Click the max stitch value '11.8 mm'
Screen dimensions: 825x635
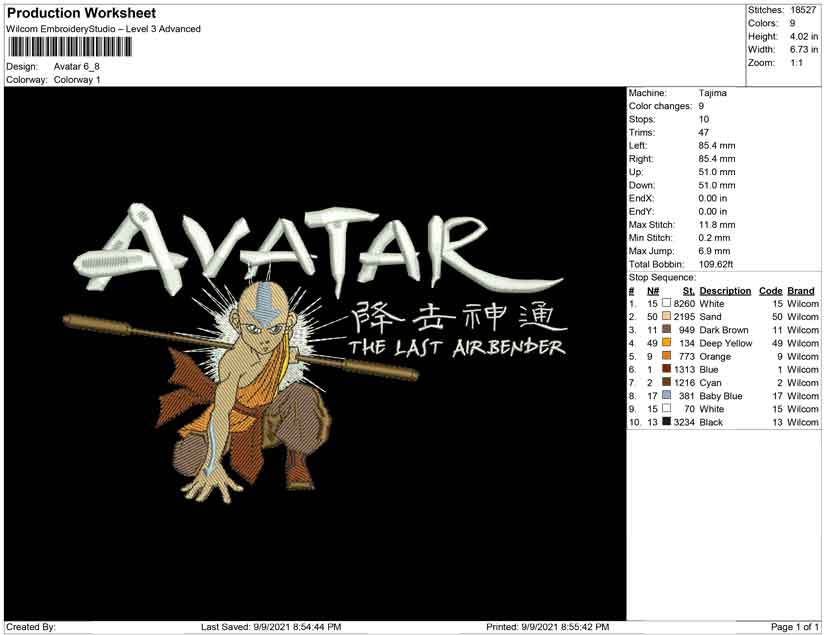(x=717, y=225)
